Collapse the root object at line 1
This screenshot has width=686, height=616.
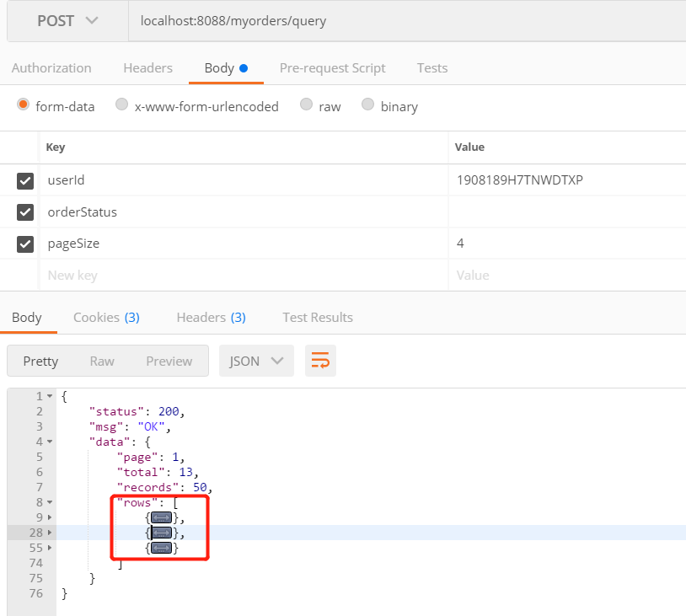(50, 396)
